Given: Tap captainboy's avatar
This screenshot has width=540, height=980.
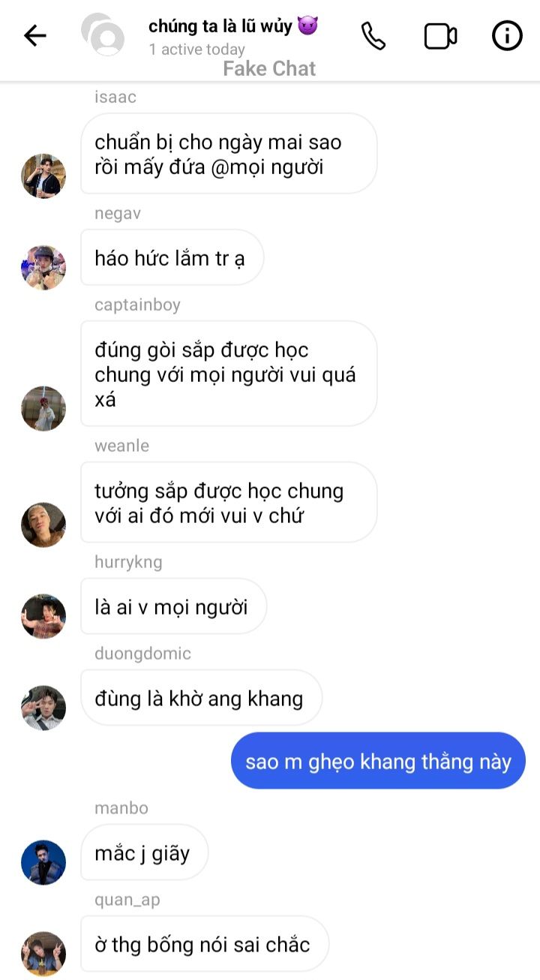Looking at the screenshot, I should 43,409.
